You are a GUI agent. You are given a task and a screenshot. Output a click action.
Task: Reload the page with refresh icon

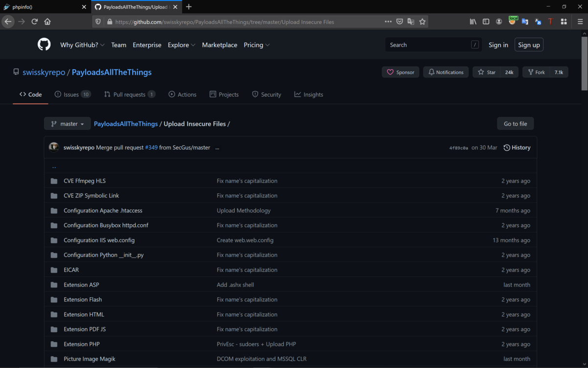click(34, 22)
